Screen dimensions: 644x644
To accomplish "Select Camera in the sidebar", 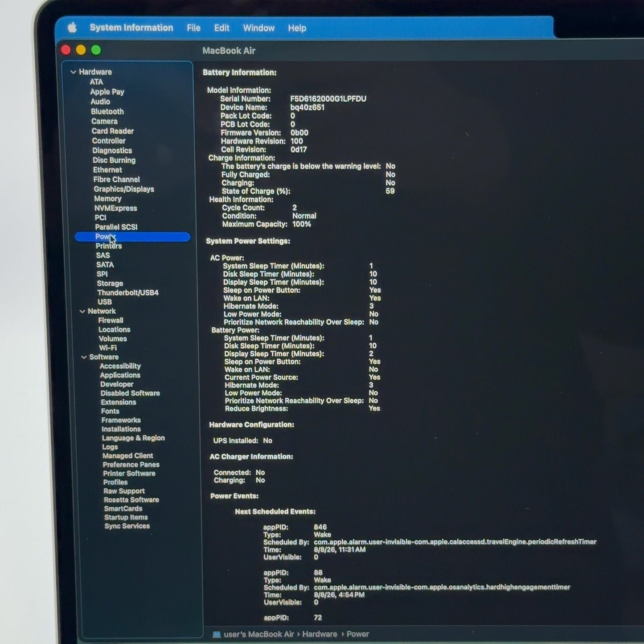I will 104,121.
